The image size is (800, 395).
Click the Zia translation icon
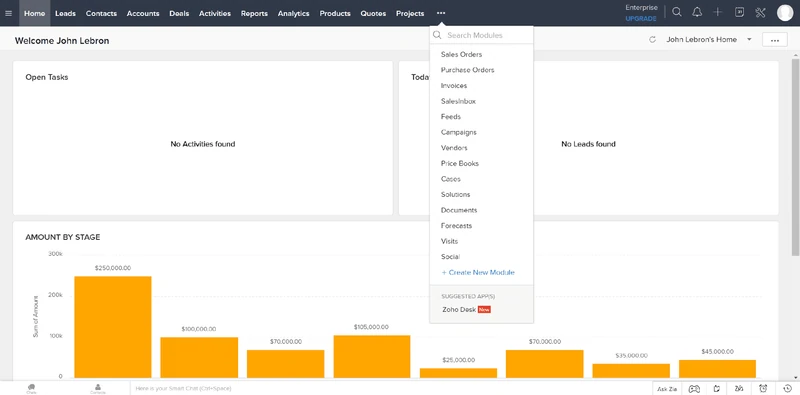pyautogui.click(x=739, y=389)
